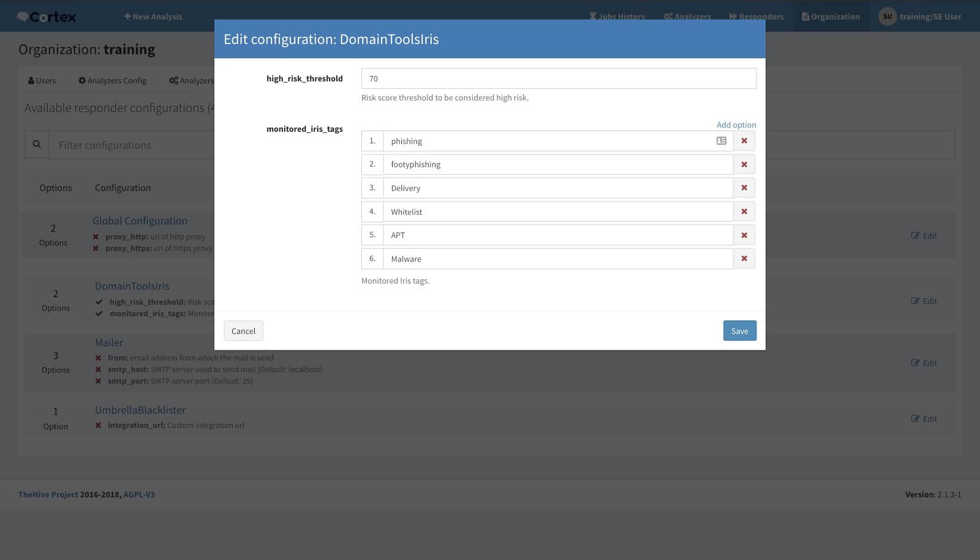Click the monitored_iris_tags label

(x=304, y=129)
